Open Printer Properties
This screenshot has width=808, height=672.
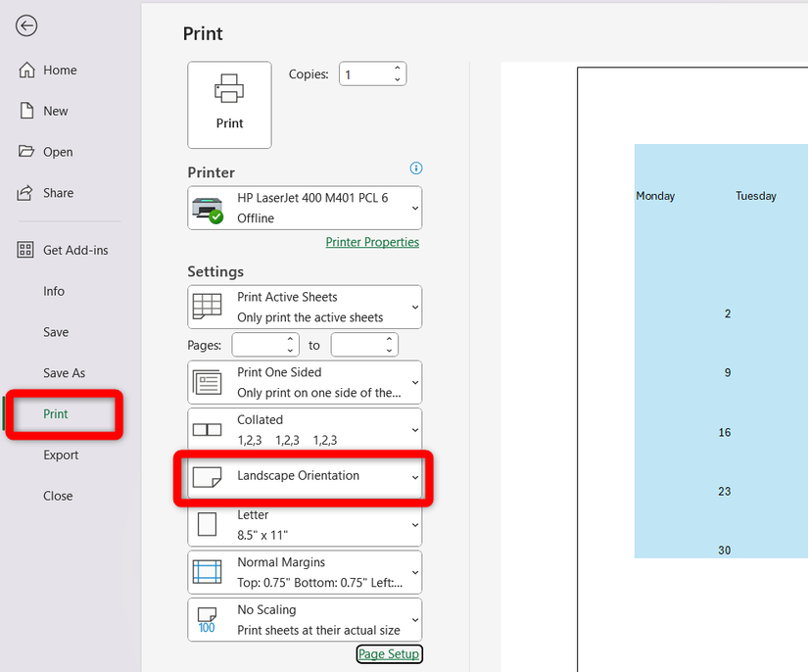coord(372,241)
